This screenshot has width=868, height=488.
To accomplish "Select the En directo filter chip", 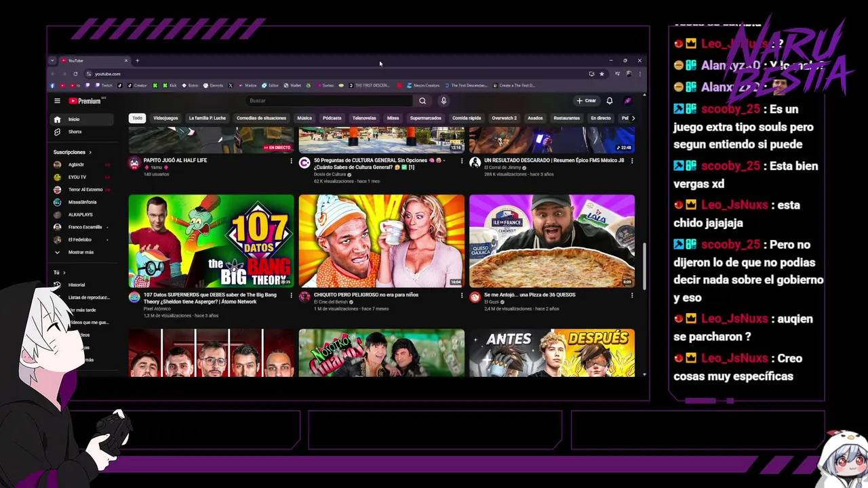I will point(601,118).
